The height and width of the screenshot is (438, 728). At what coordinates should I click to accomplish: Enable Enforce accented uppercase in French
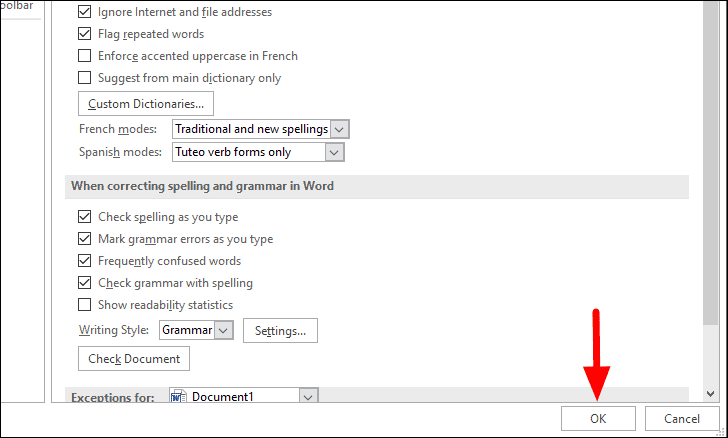tap(84, 56)
